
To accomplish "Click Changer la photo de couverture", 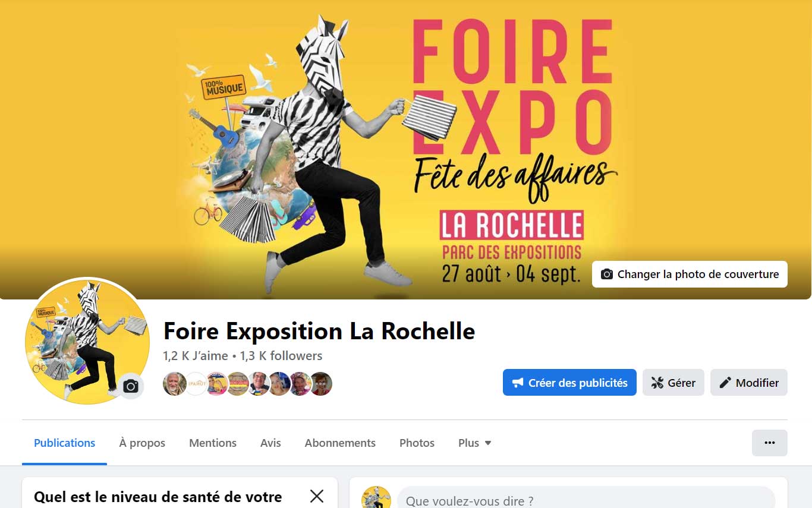I will [690, 274].
